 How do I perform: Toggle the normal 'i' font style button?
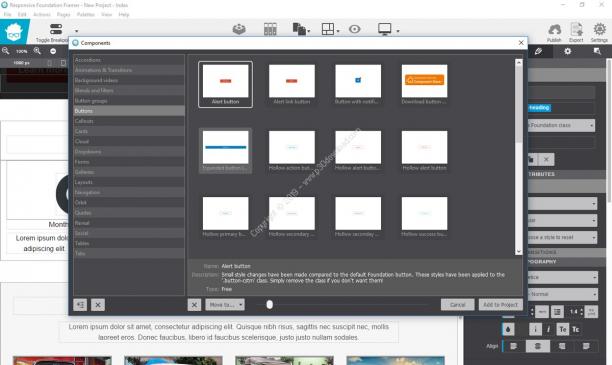pos(535,329)
